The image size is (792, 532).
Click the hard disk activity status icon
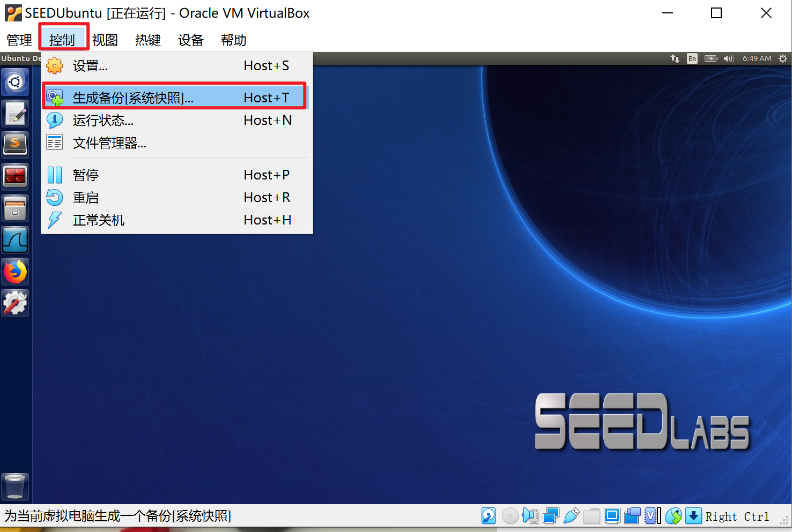coord(488,516)
